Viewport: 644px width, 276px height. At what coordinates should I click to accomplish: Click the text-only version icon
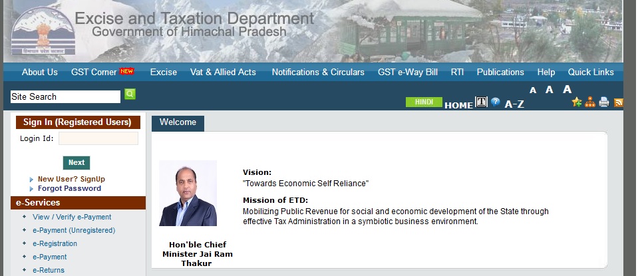(481, 102)
